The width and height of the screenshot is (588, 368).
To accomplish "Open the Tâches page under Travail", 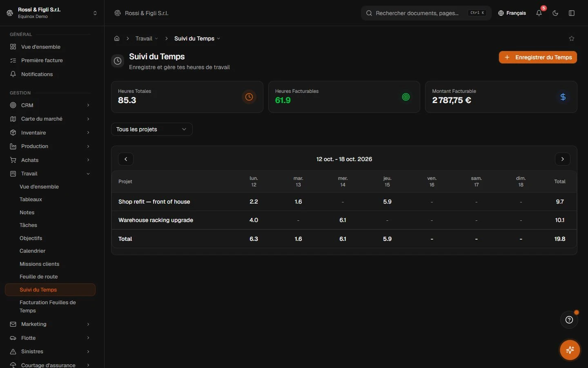I will click(x=50, y=225).
